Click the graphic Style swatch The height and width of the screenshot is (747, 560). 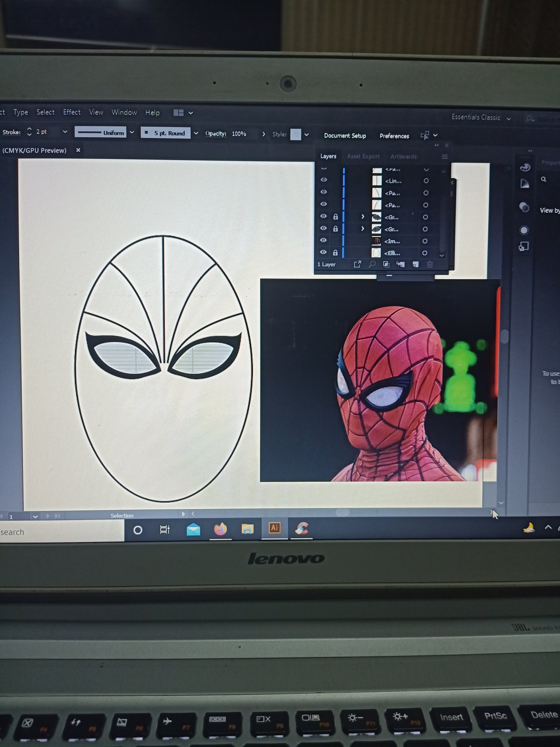coord(296,135)
